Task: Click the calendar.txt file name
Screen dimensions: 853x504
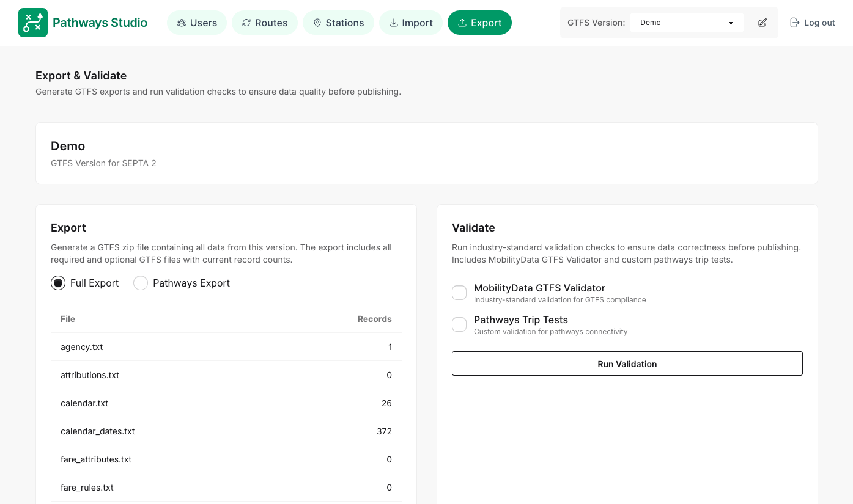Action: [84, 403]
